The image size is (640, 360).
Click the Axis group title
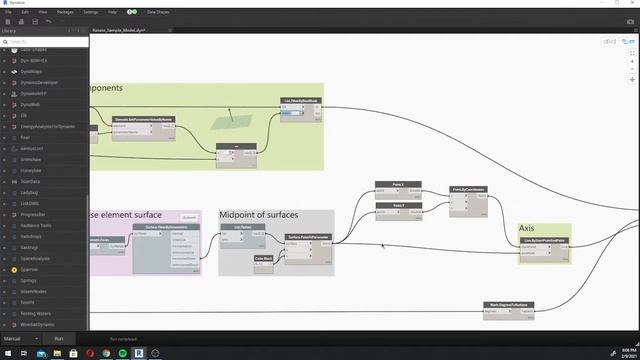pos(527,228)
